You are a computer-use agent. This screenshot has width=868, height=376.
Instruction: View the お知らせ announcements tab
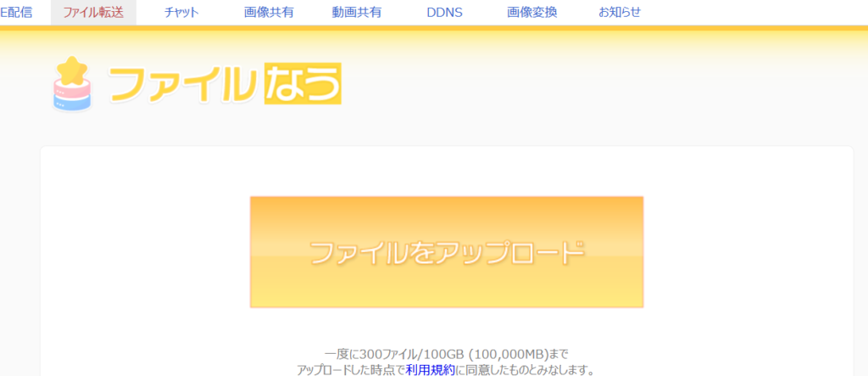(x=620, y=12)
